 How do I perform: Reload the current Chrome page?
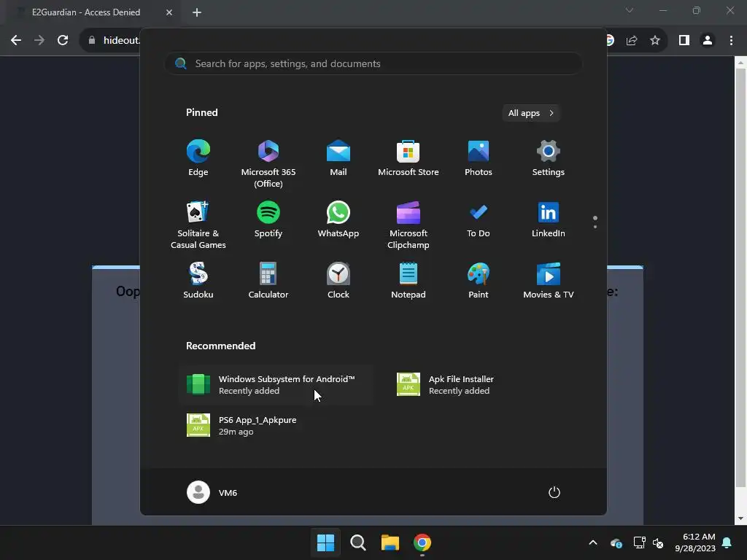click(x=63, y=41)
